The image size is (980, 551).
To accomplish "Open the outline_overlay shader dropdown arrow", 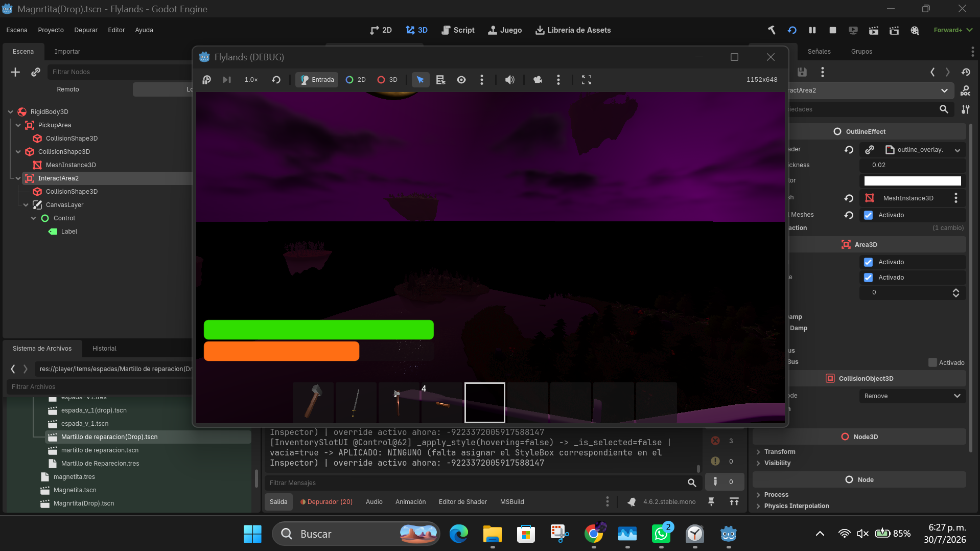I will coord(958,150).
